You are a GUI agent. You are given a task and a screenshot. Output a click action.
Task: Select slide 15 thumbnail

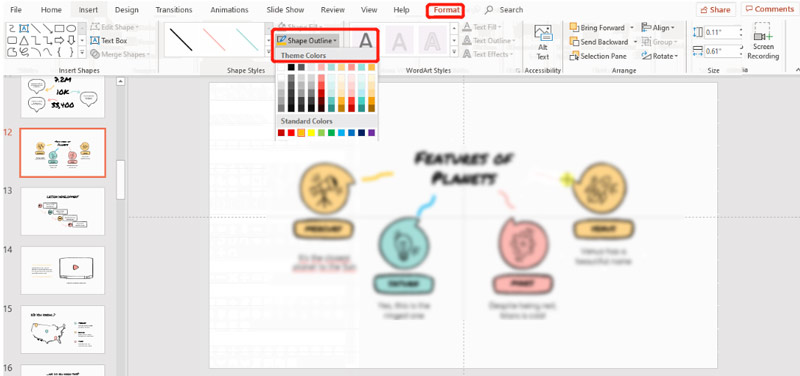click(x=63, y=330)
